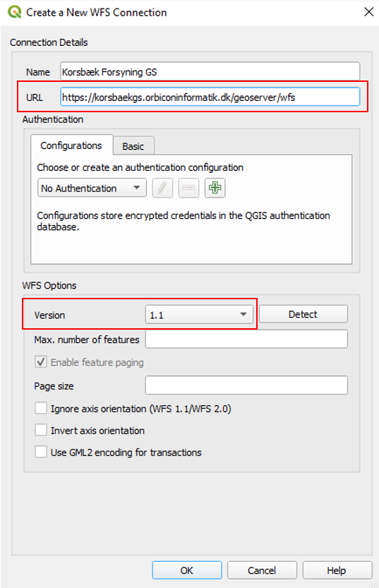
Task: Click the Cancel button
Action: [262, 570]
